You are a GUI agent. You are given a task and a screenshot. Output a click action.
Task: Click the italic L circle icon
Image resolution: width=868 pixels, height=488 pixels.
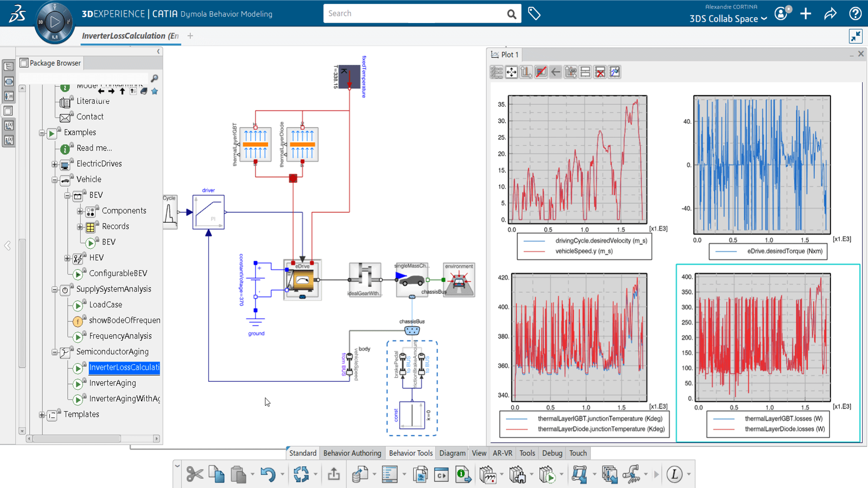(x=675, y=474)
